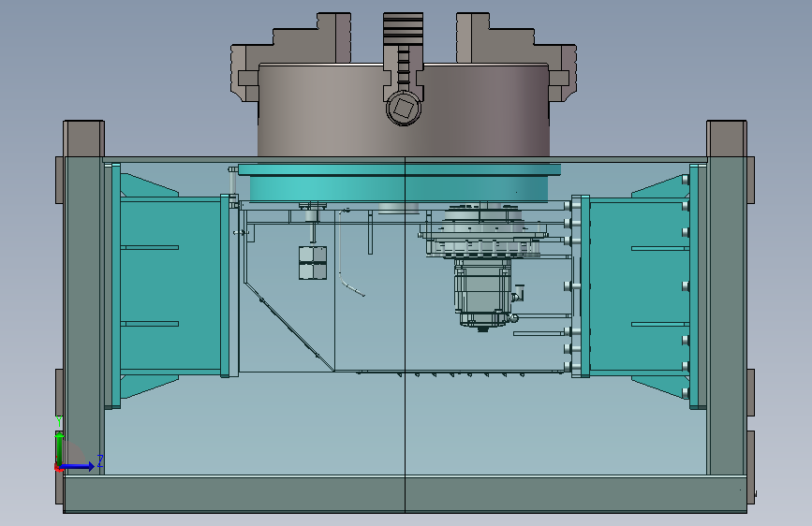812x526 pixels.
Task: Select the left turquoise support bracket
Action: (x=170, y=285)
